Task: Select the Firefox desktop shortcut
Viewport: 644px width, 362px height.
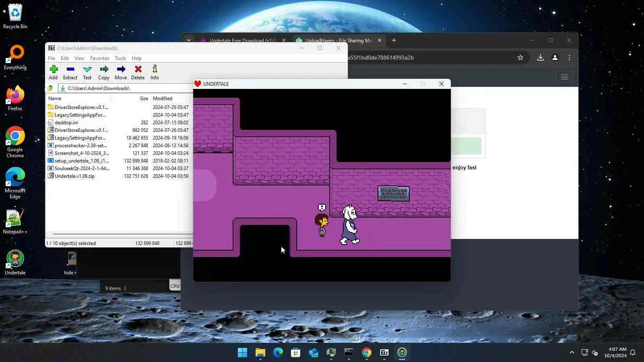Action: click(x=15, y=99)
